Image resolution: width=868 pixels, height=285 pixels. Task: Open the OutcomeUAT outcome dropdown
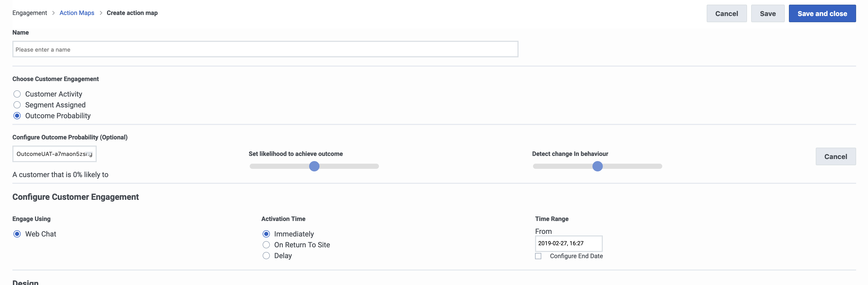tap(54, 154)
